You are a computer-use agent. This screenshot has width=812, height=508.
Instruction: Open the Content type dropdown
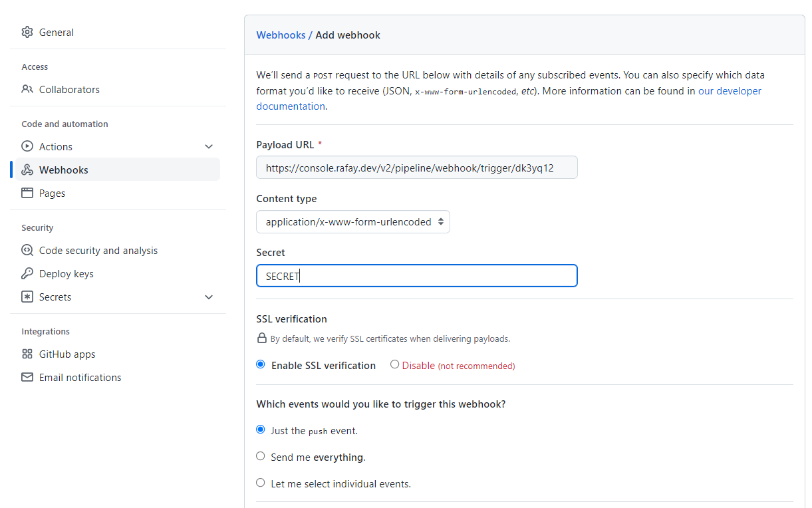[352, 221]
